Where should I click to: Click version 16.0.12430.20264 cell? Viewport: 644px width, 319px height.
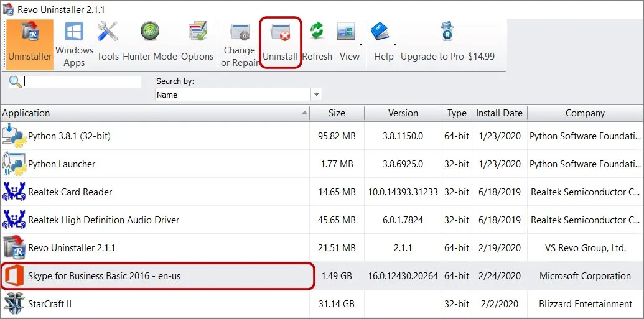(403, 276)
